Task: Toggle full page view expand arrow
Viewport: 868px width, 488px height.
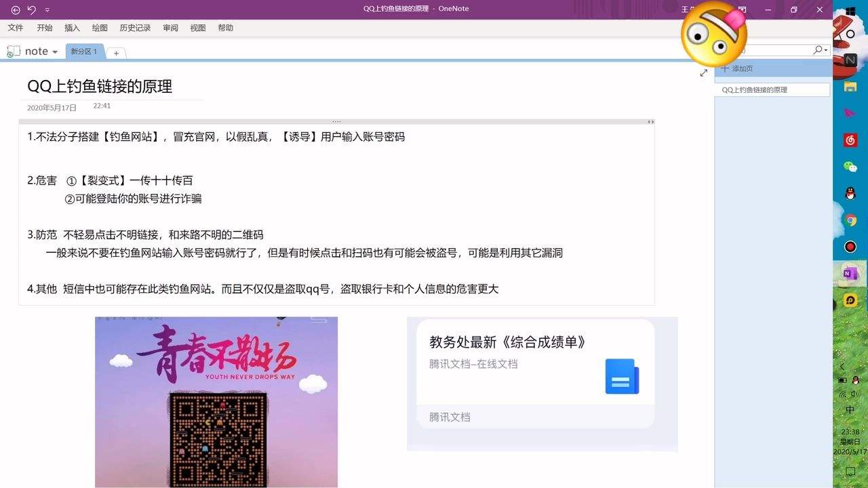Action: pos(703,73)
